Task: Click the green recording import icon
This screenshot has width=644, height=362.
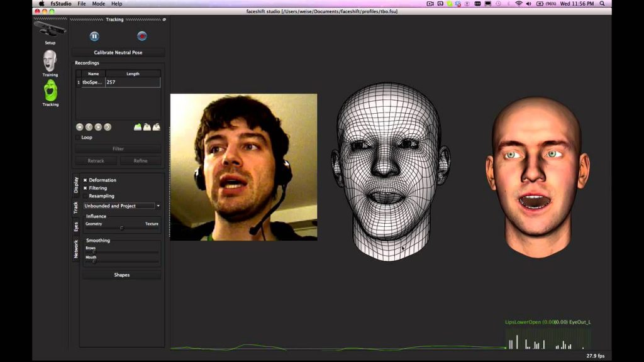Action: (138, 127)
